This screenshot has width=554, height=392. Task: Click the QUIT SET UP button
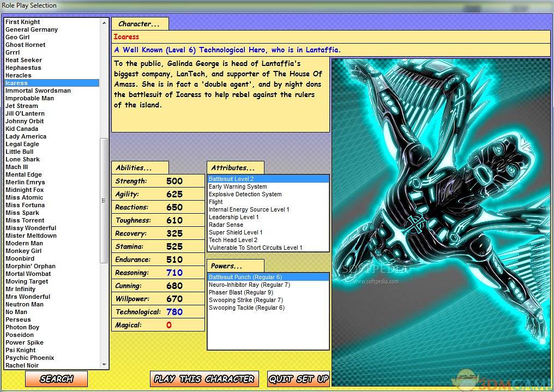coord(299,379)
